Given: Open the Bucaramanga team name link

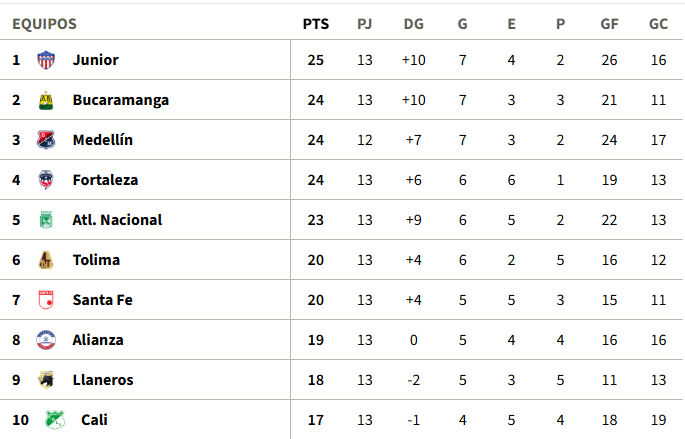Looking at the screenshot, I should tap(121, 100).
